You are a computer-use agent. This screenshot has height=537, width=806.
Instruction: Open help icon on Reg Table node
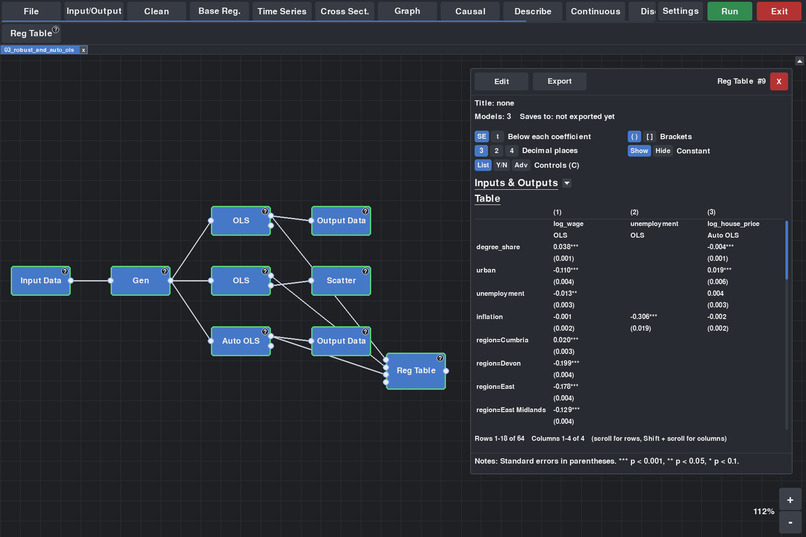[x=440, y=358]
